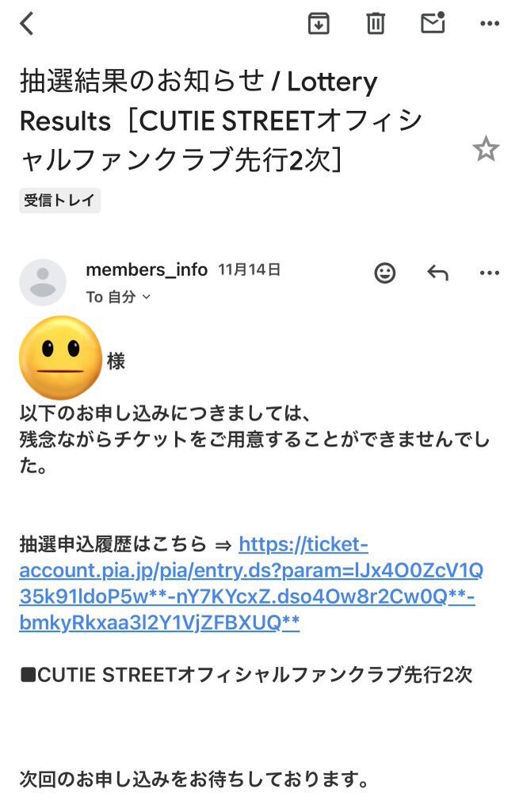Star this Lottery Results email

pyautogui.click(x=485, y=148)
